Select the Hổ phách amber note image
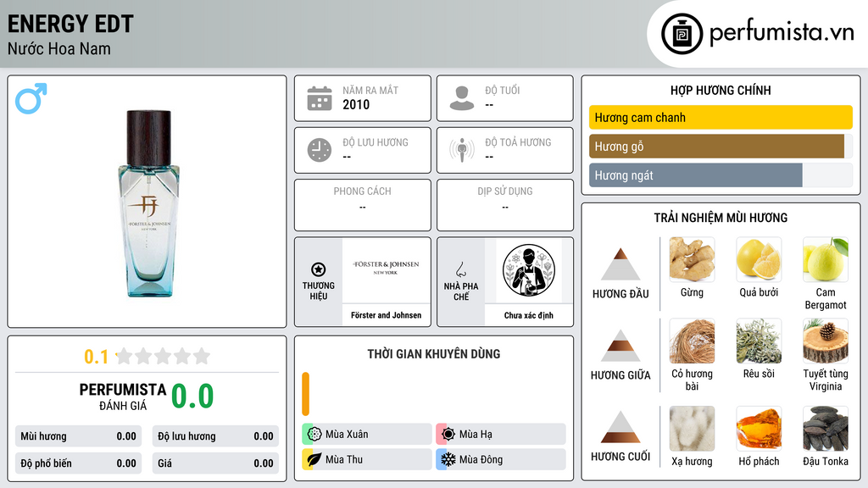Viewport: 868px width, 488px height. point(759,429)
